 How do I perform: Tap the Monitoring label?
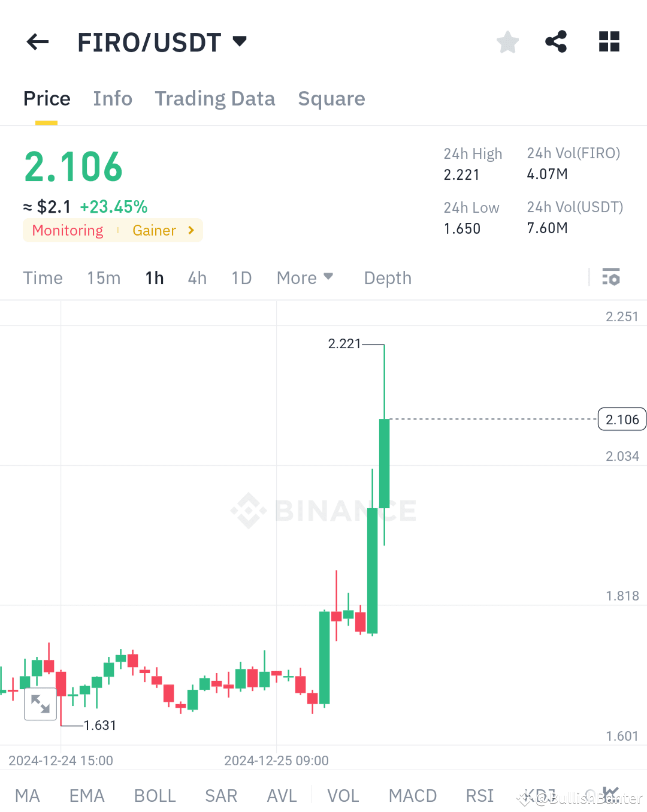[x=67, y=230]
